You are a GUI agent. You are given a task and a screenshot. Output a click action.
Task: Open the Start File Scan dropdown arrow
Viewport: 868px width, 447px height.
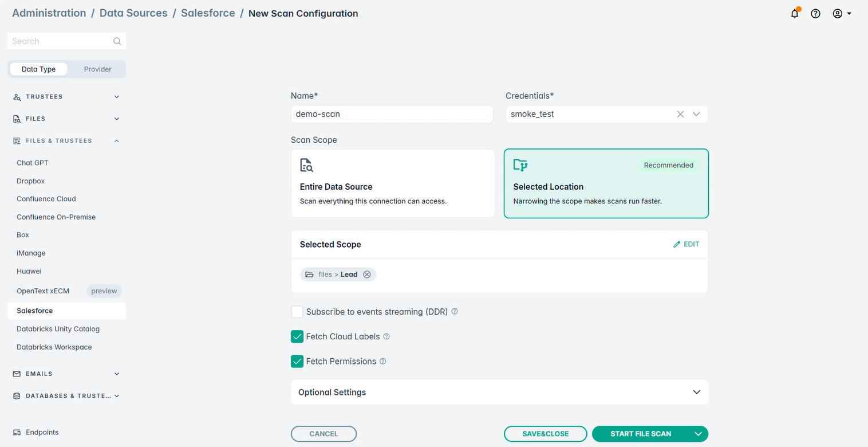coord(699,434)
